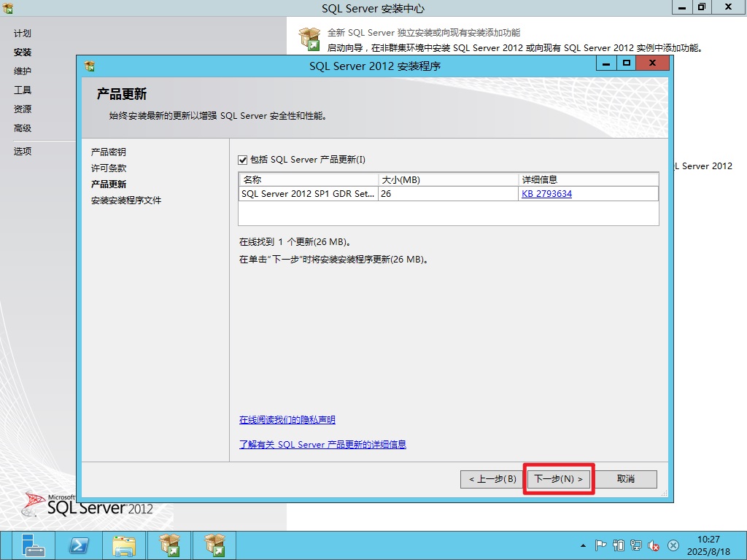Click the 在线找到 1 个更新(26 MB) text
747x560 pixels.
(295, 242)
